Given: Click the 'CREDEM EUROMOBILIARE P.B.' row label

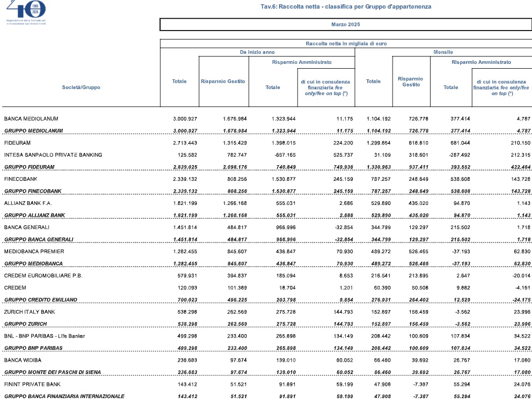Looking at the screenshot, I should [x=43, y=276].
